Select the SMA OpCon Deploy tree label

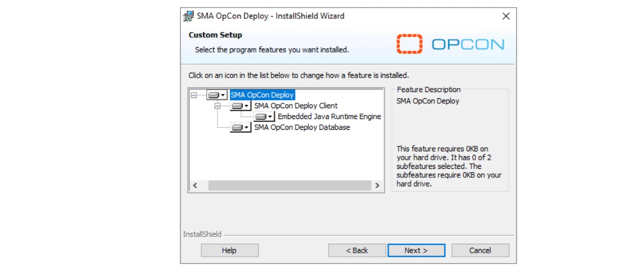click(262, 95)
